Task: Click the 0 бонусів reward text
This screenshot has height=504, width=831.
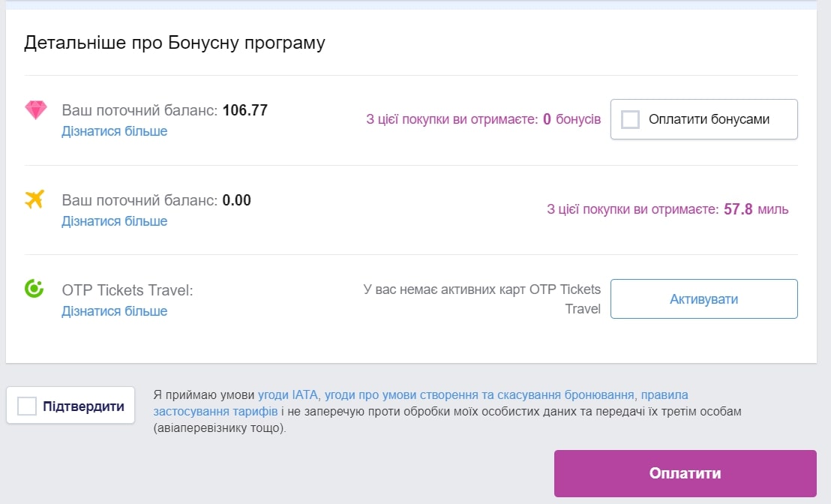Action: pos(571,119)
